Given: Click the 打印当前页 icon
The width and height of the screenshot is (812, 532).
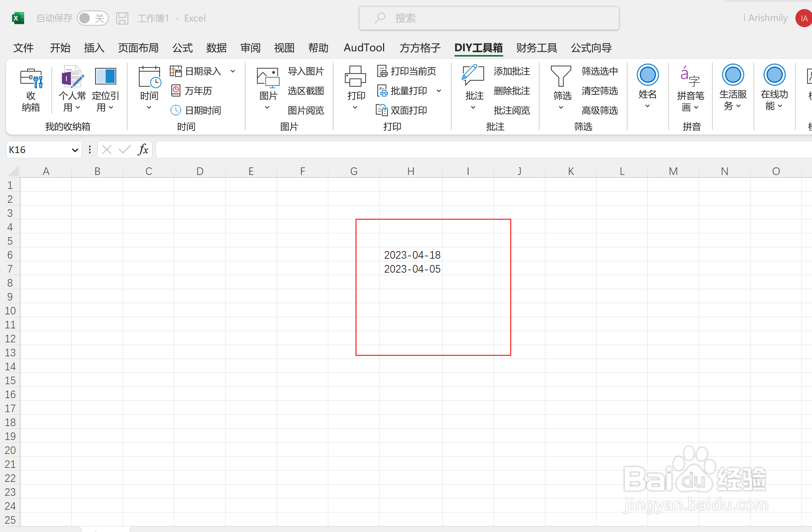Looking at the screenshot, I should tap(382, 71).
